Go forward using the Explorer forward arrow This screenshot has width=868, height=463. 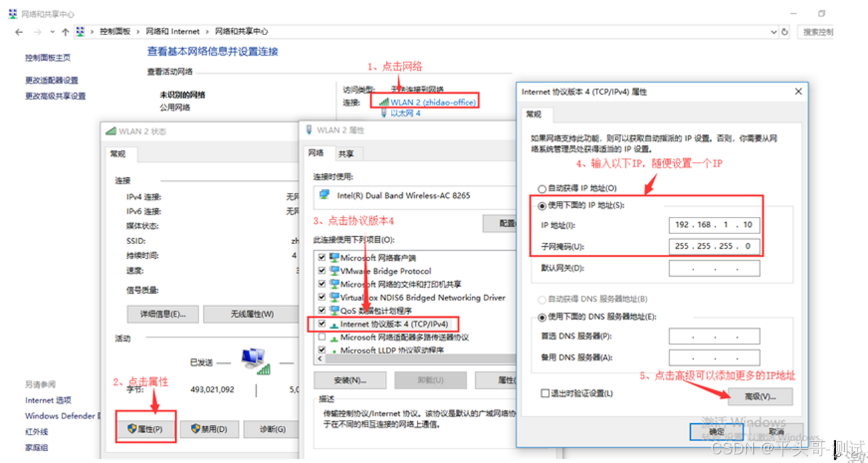[x=37, y=32]
